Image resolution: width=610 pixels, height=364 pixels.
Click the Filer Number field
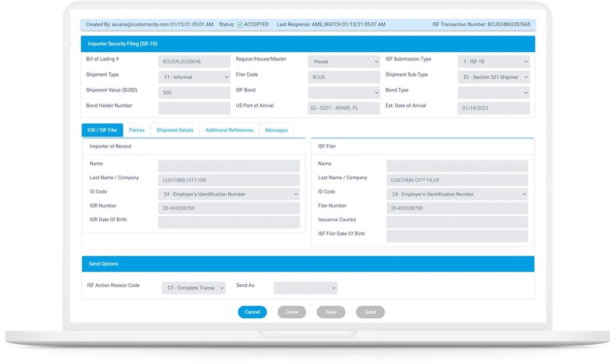[x=457, y=208]
